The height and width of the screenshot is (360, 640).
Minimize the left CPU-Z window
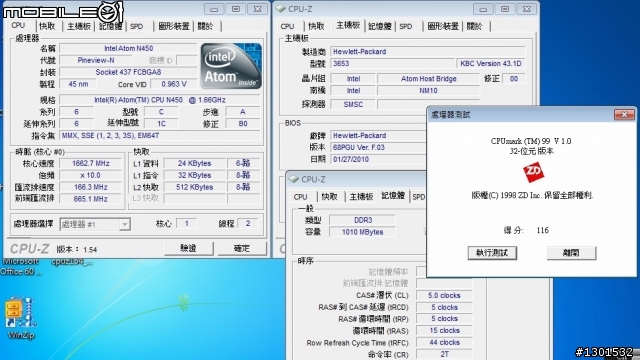pyautogui.click(x=214, y=9)
